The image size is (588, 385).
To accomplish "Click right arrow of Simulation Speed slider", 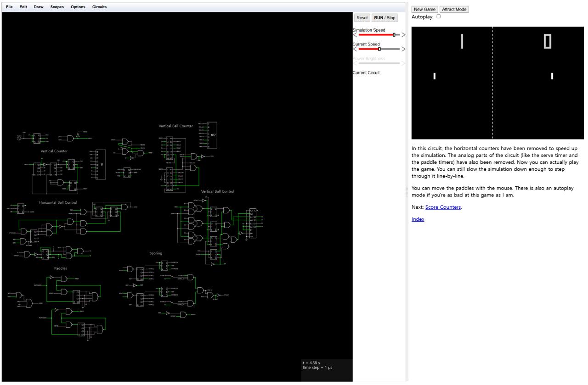I will pyautogui.click(x=403, y=34).
